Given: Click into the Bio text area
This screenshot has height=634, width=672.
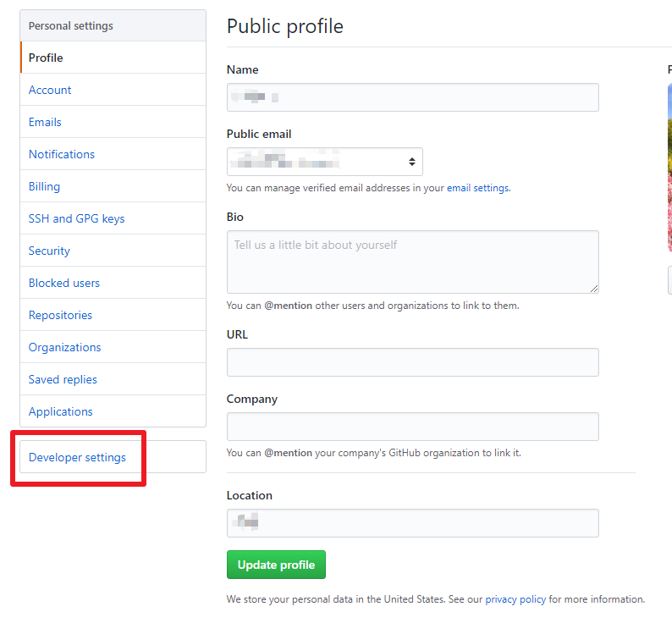Looking at the screenshot, I should click(412, 262).
